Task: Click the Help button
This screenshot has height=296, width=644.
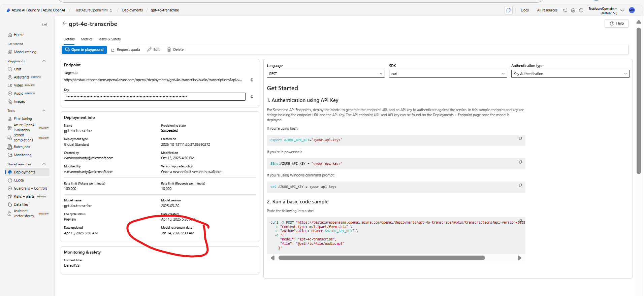Action: (x=617, y=23)
